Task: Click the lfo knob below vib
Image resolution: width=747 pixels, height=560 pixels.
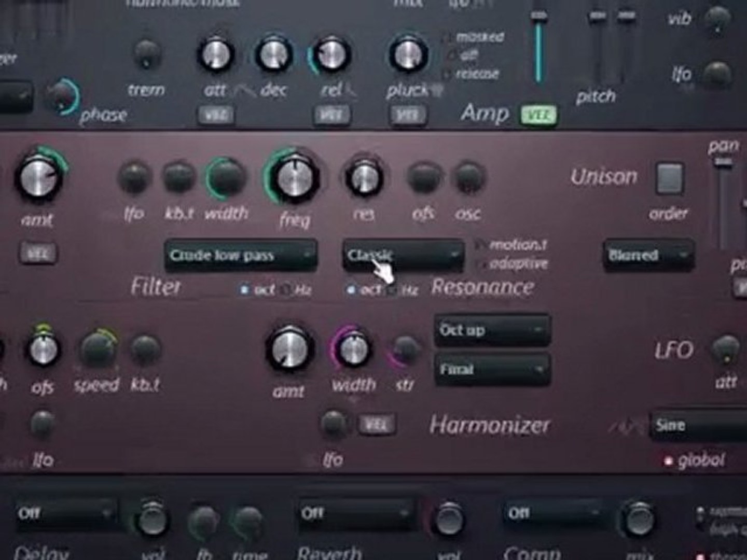Action: pyautogui.click(x=717, y=74)
